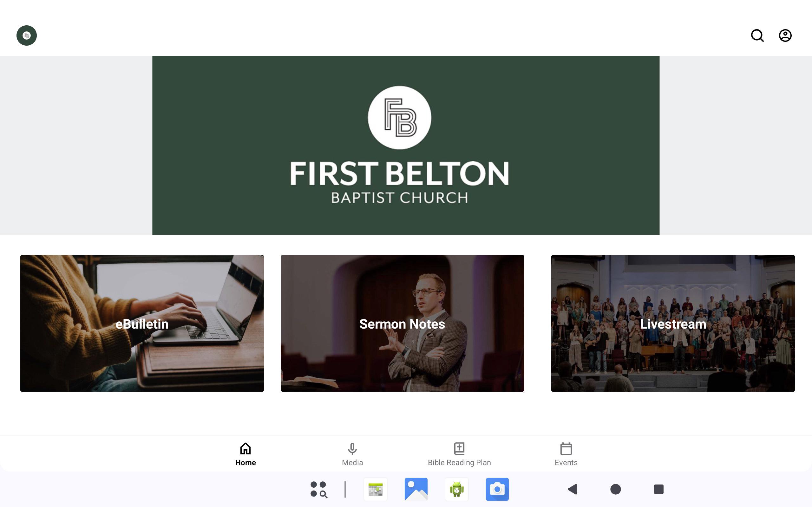Tap the Media microphone icon
Screen dimensions: 812x507
coord(352,448)
